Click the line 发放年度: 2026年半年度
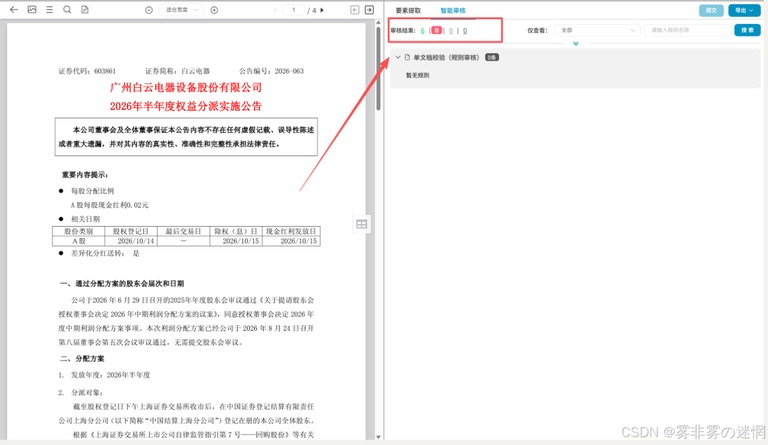Viewport: 768px width, 445px height. (111, 375)
